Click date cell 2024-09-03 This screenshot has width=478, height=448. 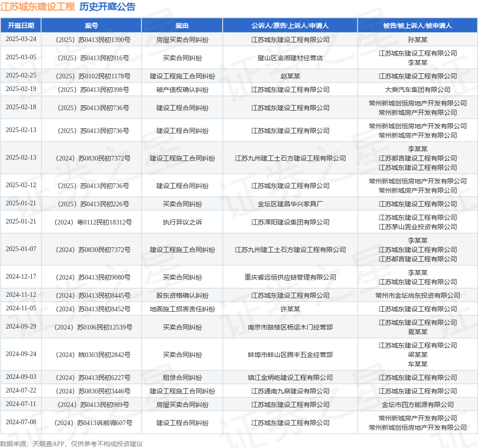point(21,377)
